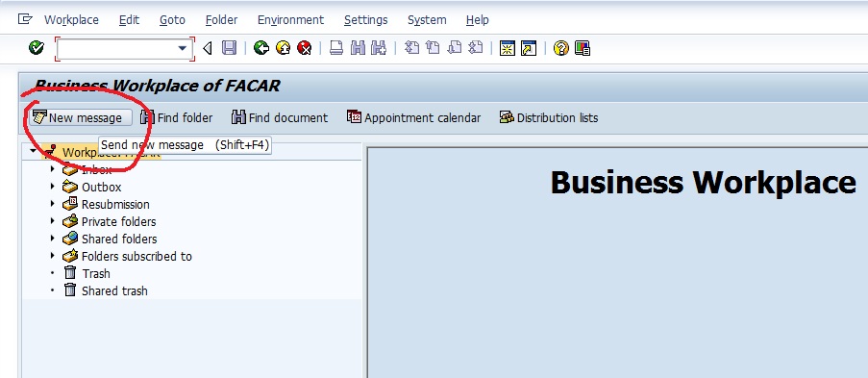This screenshot has height=378, width=868.
Task: Click the Last Page icon
Action: pyautogui.click(x=475, y=48)
